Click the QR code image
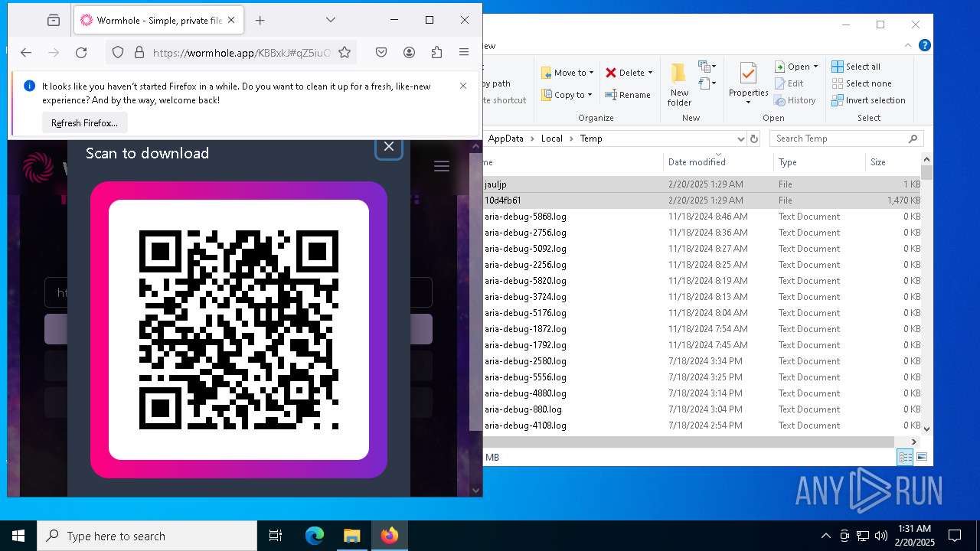980x551 pixels. (239, 330)
